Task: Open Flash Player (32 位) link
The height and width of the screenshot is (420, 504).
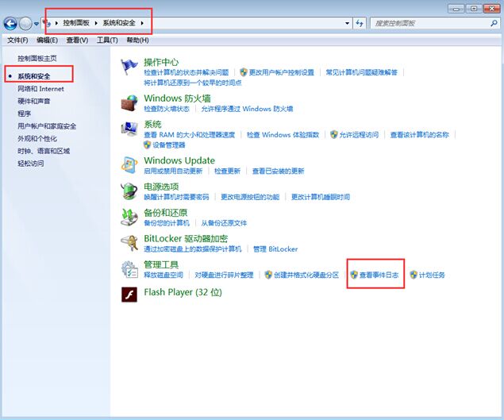Action: (x=183, y=292)
